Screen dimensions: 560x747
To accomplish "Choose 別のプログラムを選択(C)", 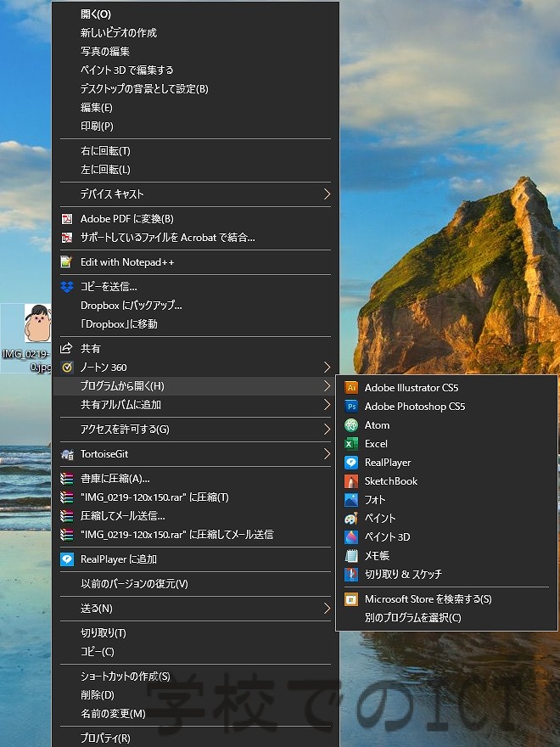I will click(x=446, y=618).
